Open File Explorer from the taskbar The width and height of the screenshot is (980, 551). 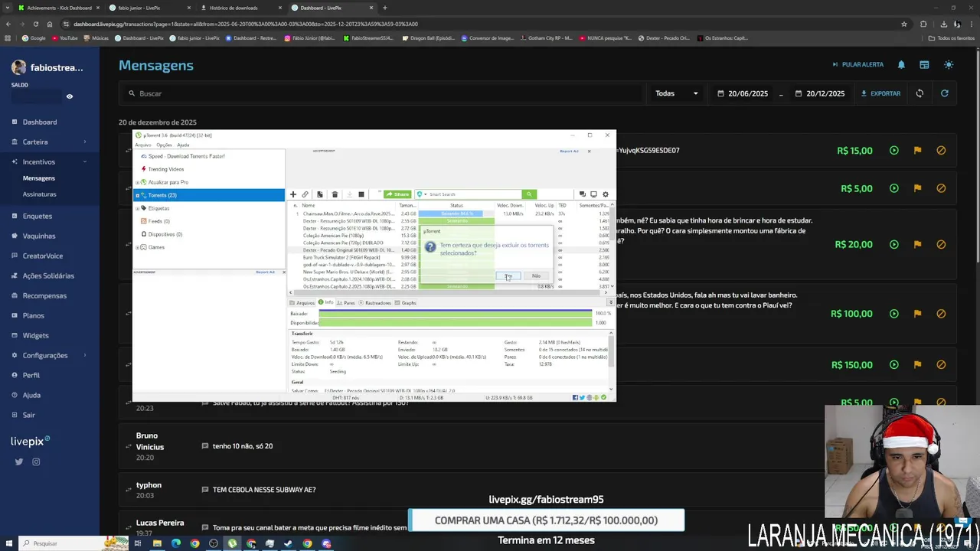(157, 543)
